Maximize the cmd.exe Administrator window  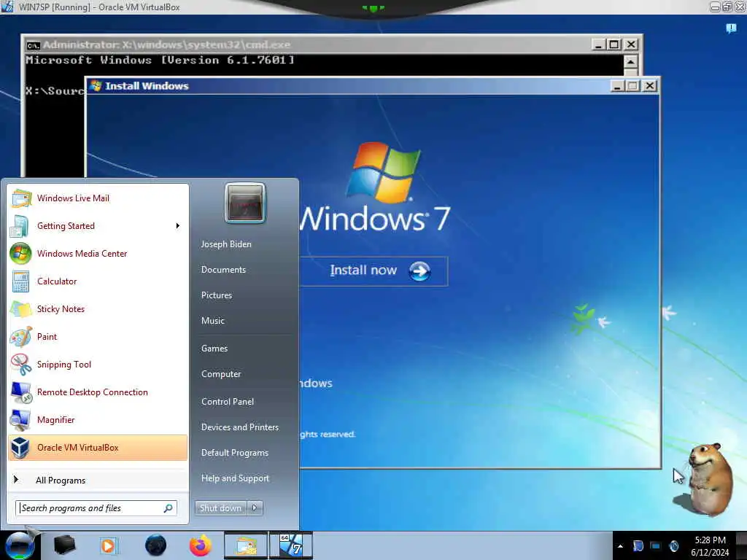[614, 44]
